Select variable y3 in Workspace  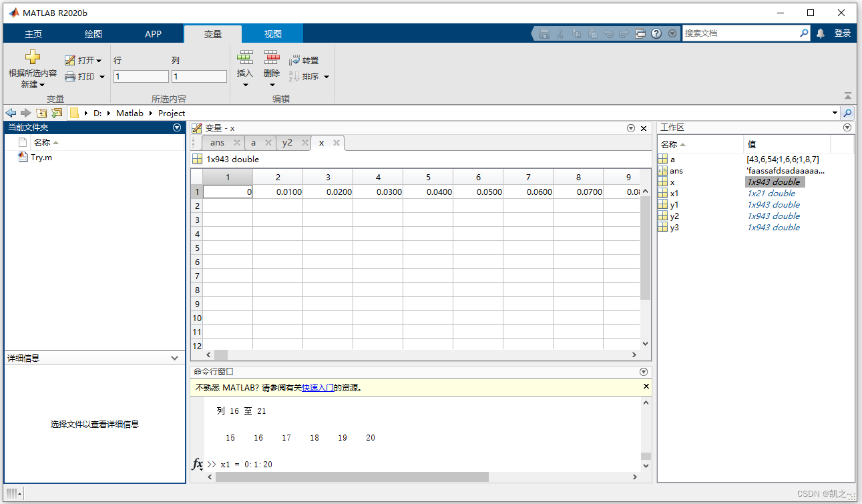pos(674,228)
